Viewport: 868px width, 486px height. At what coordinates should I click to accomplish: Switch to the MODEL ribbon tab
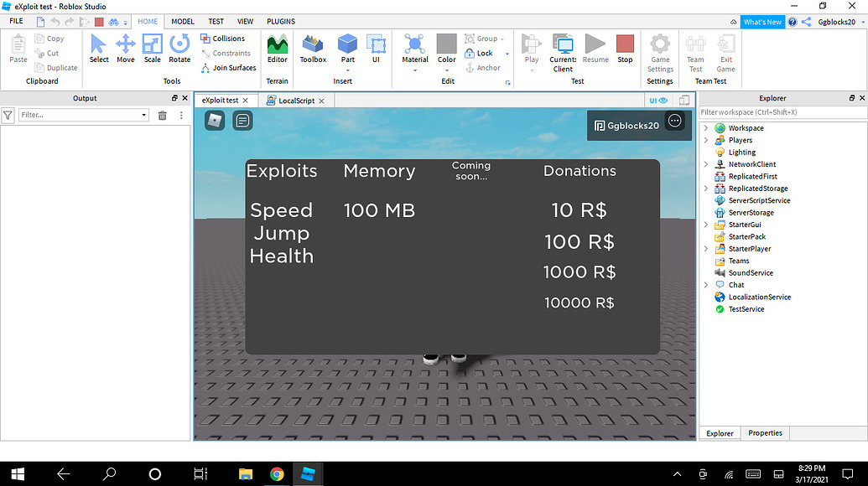click(x=182, y=21)
